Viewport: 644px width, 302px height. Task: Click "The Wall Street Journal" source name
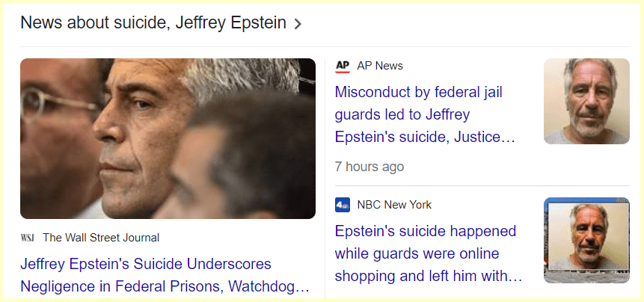101,238
